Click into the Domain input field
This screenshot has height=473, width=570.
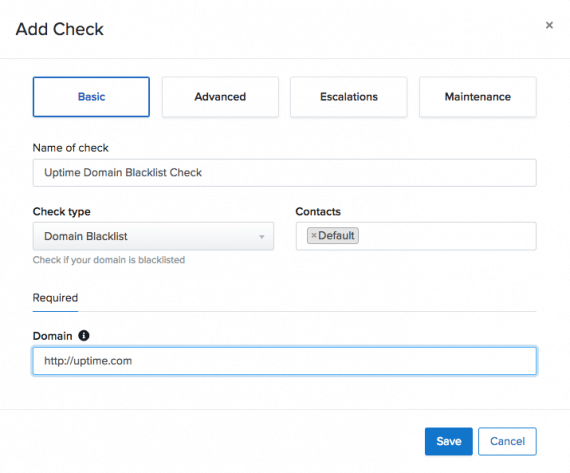tap(284, 361)
